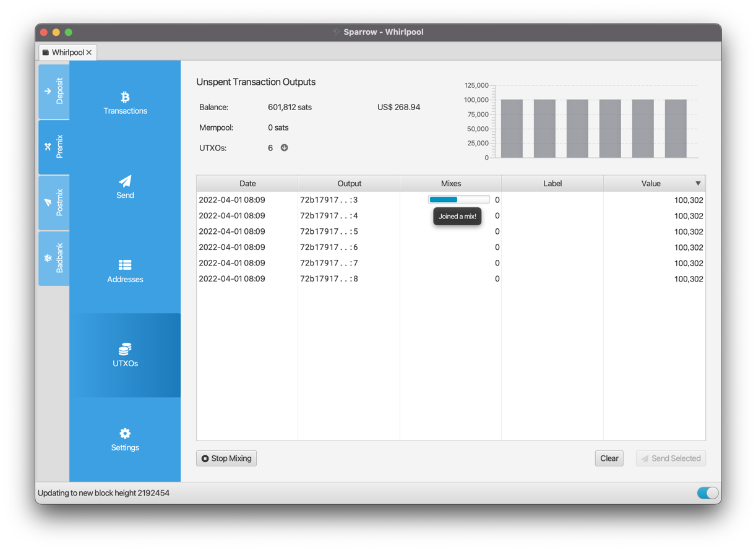Click the Clear button
This screenshot has height=550, width=756.
pos(609,458)
